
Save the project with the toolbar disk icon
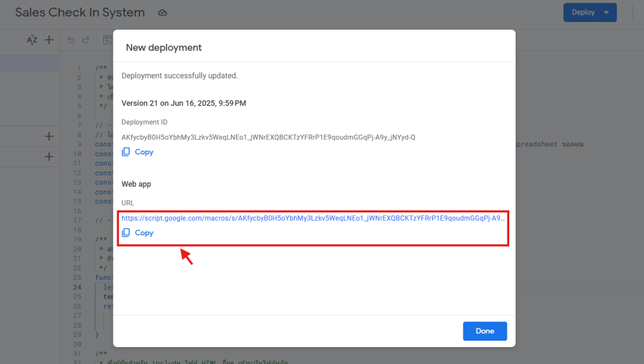pos(106,40)
